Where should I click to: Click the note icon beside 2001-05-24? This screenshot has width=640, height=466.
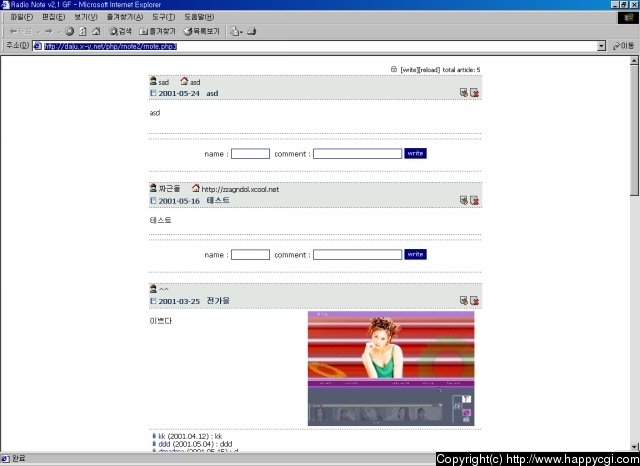(153, 93)
